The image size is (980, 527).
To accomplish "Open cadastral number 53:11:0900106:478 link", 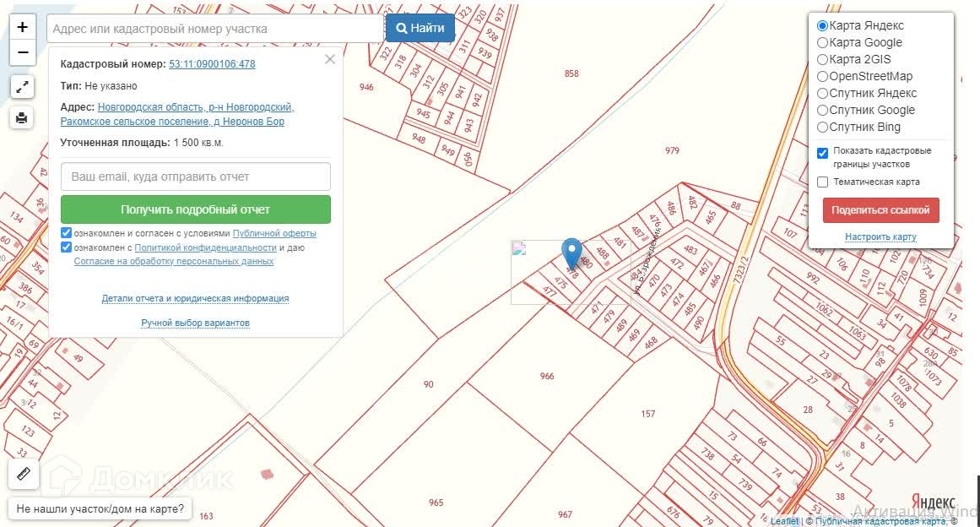I will pos(212,64).
